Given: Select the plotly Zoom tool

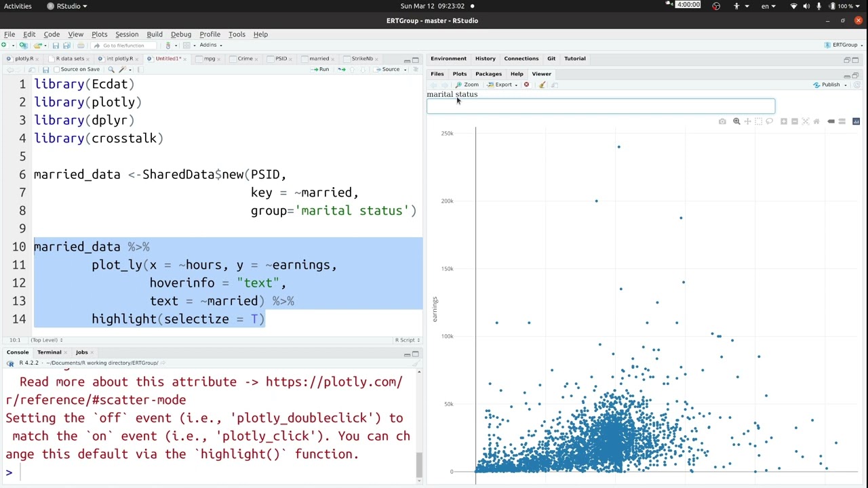Looking at the screenshot, I should point(736,121).
